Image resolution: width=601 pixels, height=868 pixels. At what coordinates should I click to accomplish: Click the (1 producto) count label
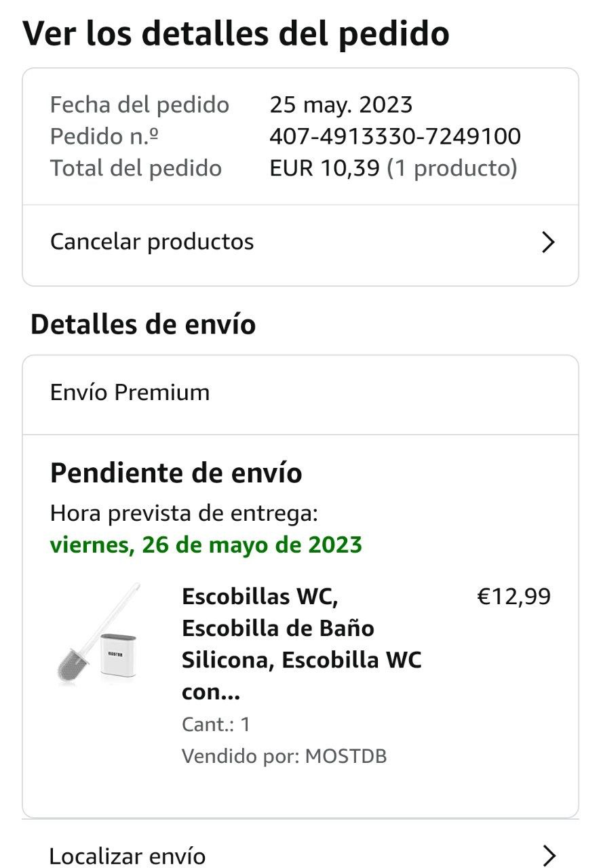pos(452,168)
